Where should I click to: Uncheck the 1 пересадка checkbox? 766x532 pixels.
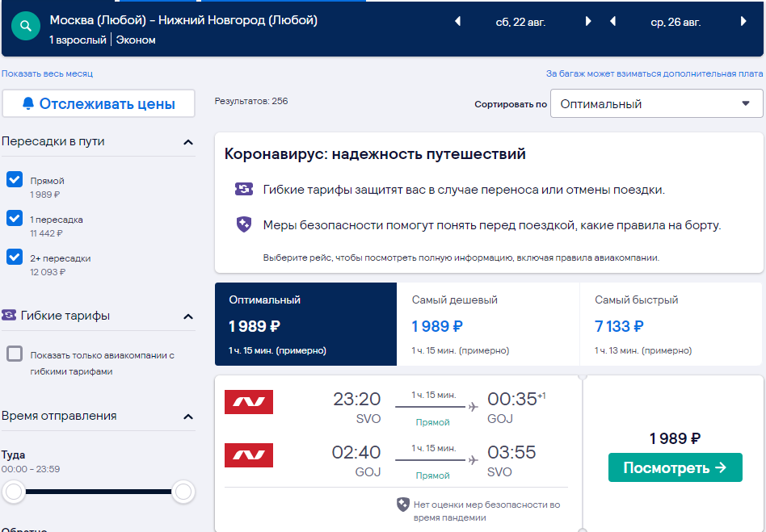[x=15, y=218]
